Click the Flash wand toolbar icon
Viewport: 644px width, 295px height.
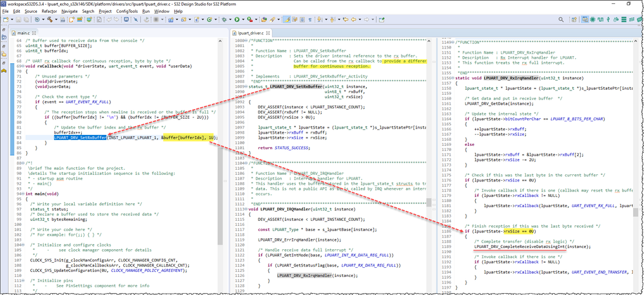pos(272,19)
